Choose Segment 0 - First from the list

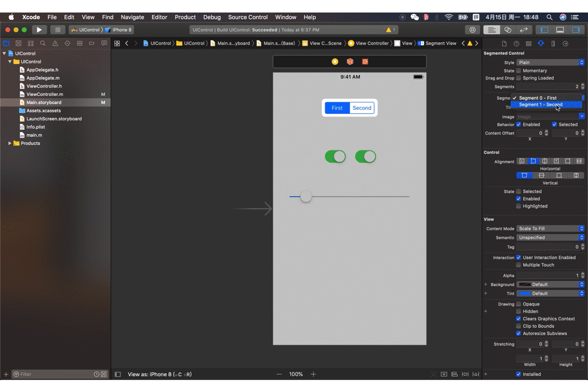coord(547,98)
